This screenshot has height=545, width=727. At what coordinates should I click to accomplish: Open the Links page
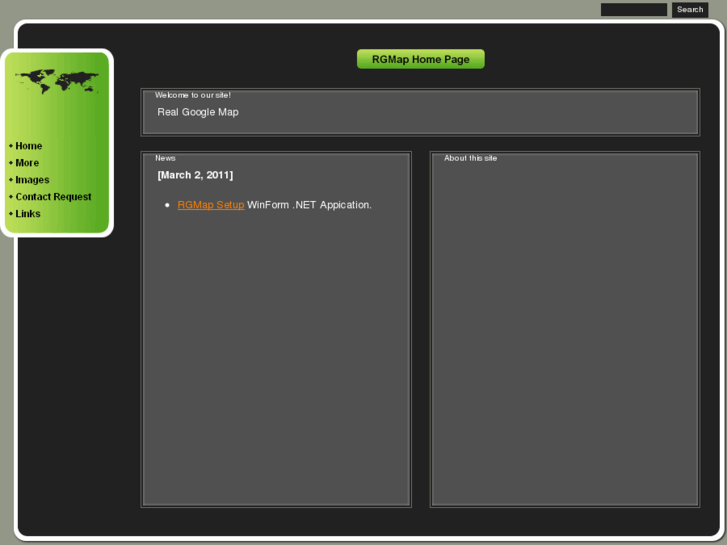[28, 214]
